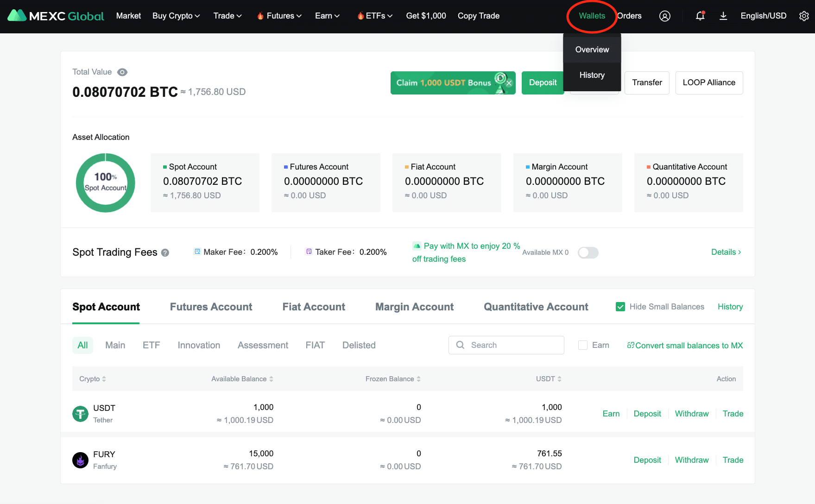The image size is (815, 504).
Task: Click the MEXC Global logo
Action: tap(56, 16)
